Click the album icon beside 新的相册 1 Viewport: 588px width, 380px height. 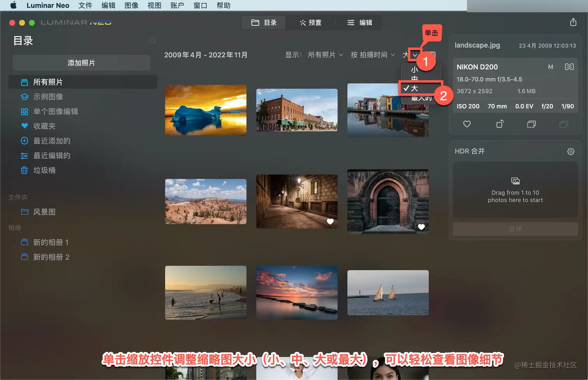[24, 242]
